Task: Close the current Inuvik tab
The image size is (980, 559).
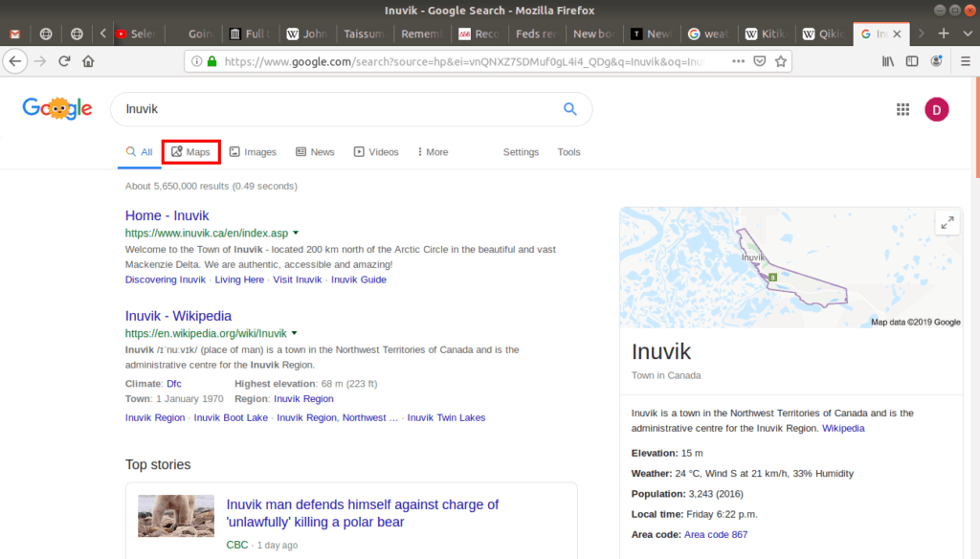Action: coord(897,34)
